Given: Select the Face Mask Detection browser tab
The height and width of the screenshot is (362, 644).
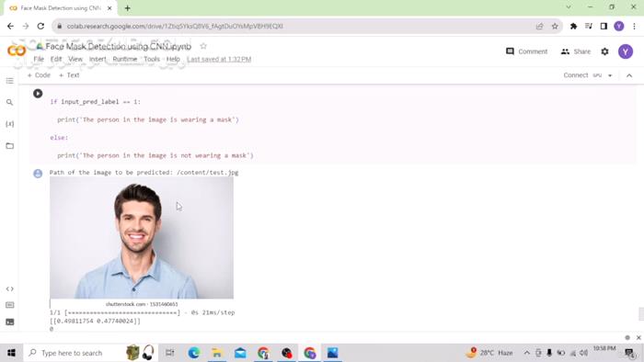Looking at the screenshot, I should (60, 8).
